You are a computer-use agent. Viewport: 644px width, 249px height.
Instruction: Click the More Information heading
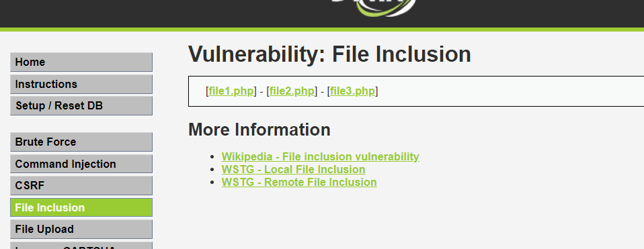(x=259, y=130)
